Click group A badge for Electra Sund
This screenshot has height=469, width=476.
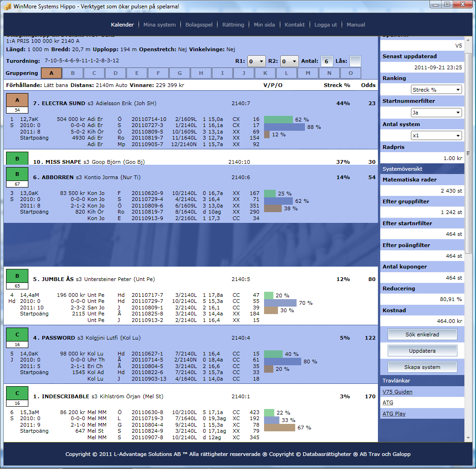(17, 100)
